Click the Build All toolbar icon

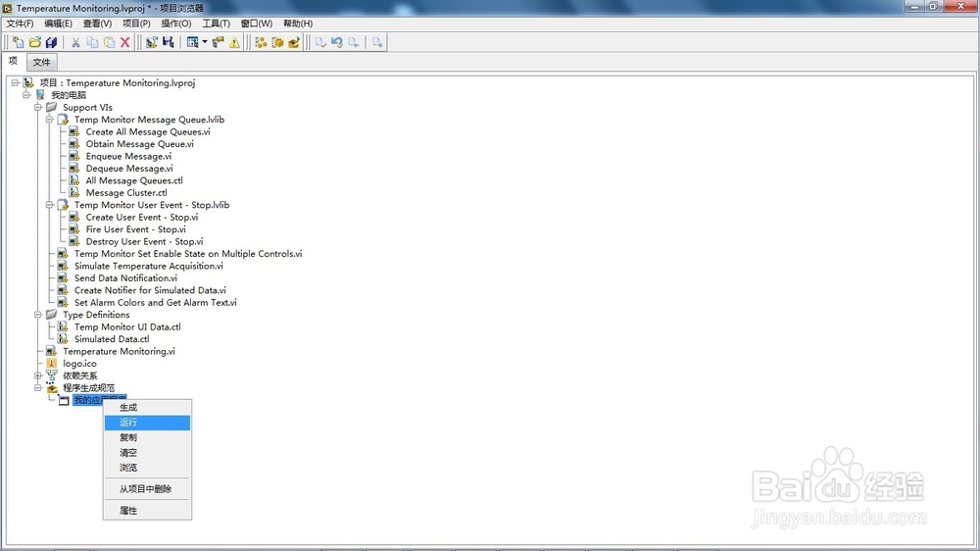pyautogui.click(x=261, y=42)
